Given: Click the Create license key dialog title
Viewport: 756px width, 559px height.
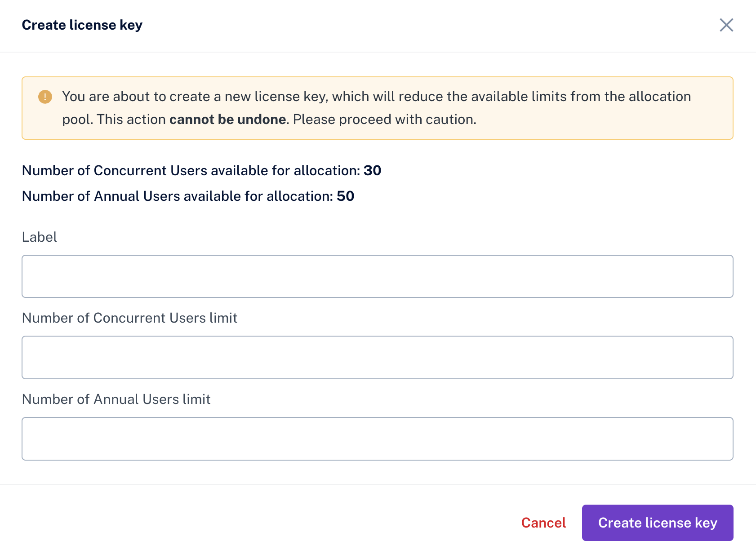Looking at the screenshot, I should [82, 25].
